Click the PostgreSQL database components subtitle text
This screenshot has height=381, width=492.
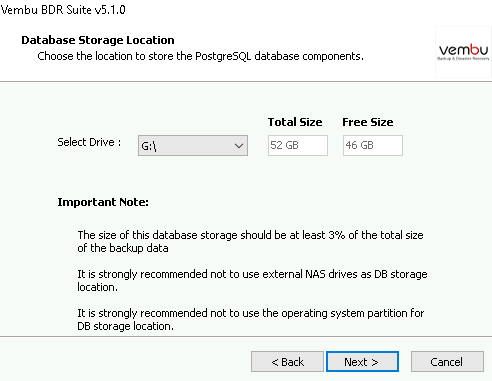200,56
